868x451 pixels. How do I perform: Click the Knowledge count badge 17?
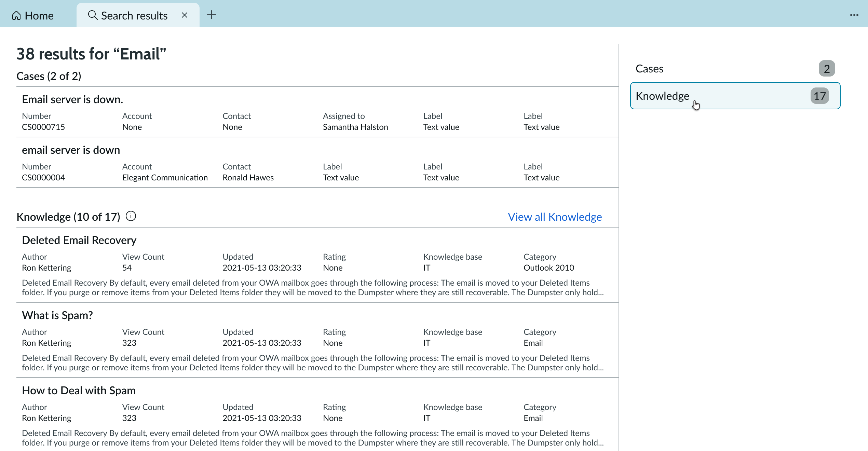[819, 96]
